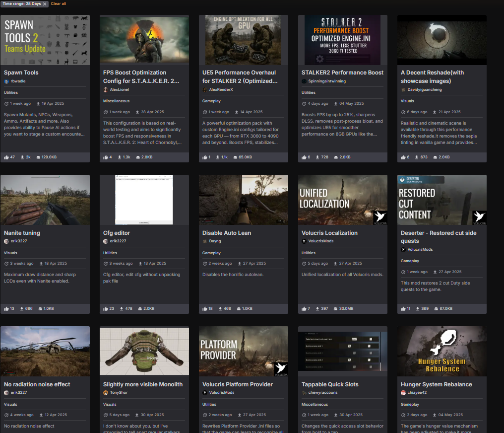Screen dimensions: 504x433
Task: Click Utilities category on Volucris Platform Provider
Action: coord(209,404)
